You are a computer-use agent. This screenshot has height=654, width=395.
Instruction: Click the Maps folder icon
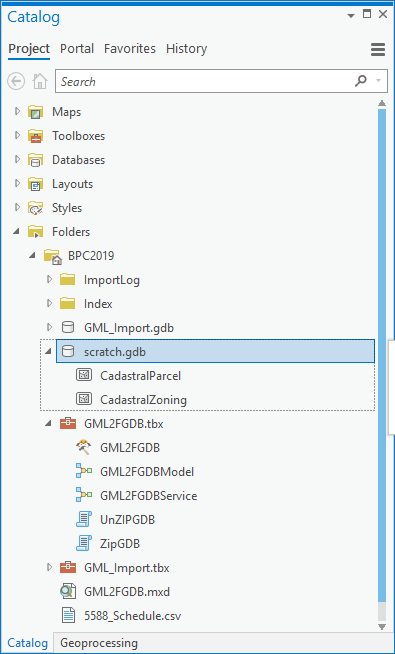(35, 112)
